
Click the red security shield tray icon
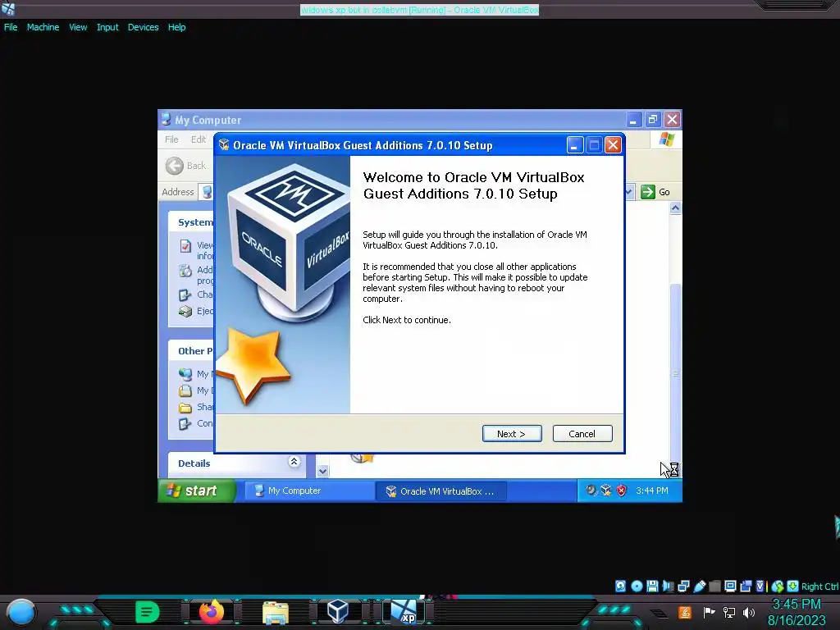point(622,491)
